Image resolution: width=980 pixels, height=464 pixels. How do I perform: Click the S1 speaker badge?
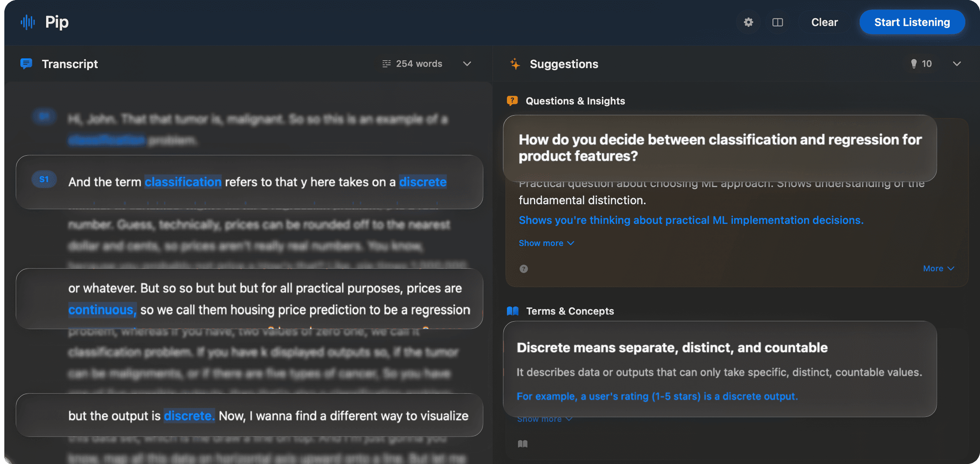44,180
